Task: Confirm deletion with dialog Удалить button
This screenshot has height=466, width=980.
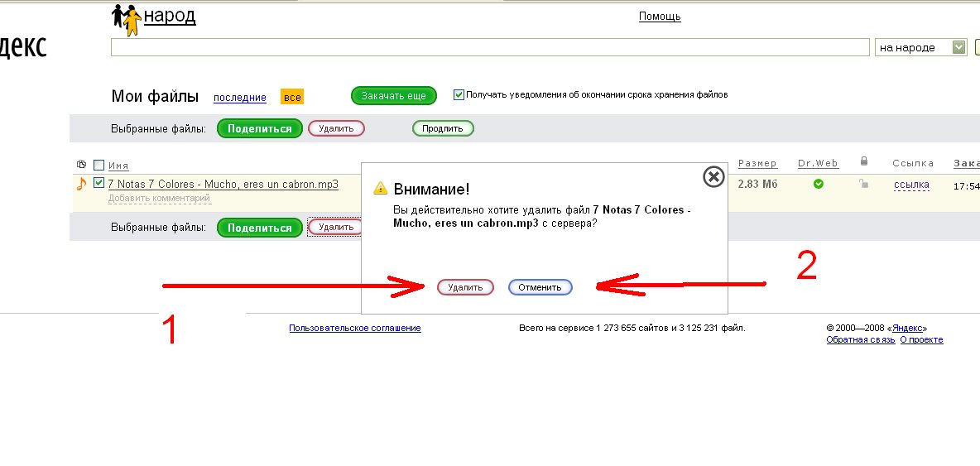Action: tap(466, 287)
